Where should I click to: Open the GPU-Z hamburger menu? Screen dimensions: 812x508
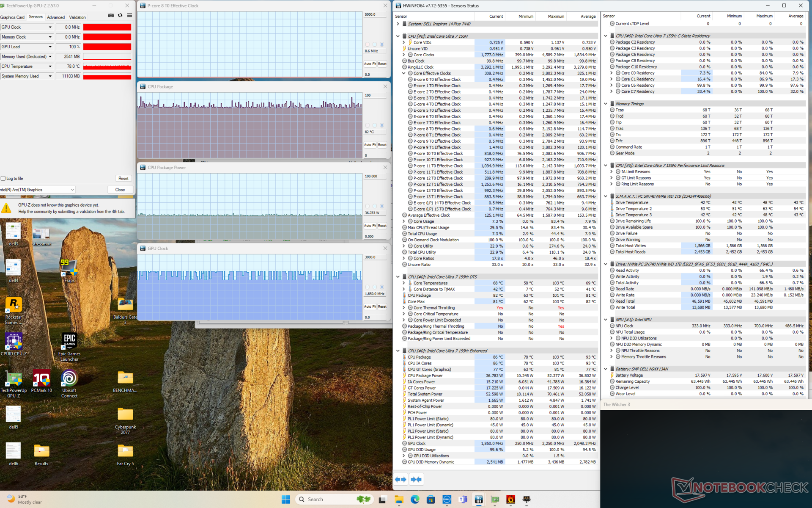point(129,16)
